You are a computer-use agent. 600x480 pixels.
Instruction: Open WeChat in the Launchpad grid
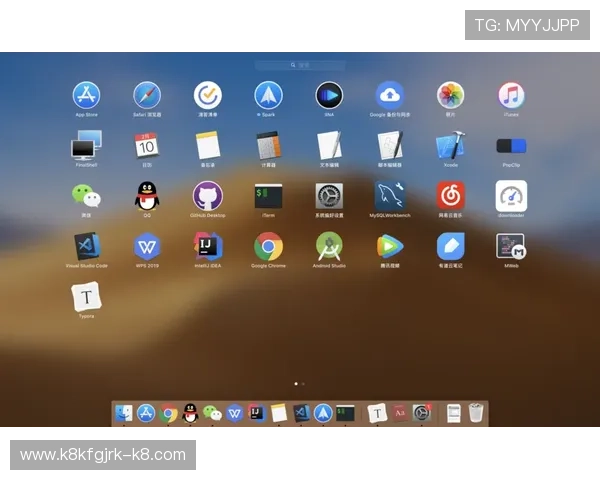(x=86, y=196)
